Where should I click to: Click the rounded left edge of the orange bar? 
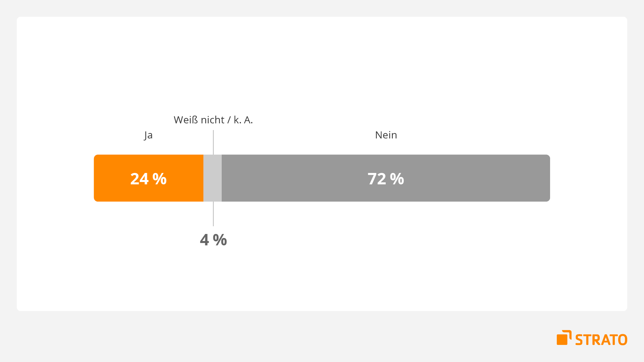(96, 178)
